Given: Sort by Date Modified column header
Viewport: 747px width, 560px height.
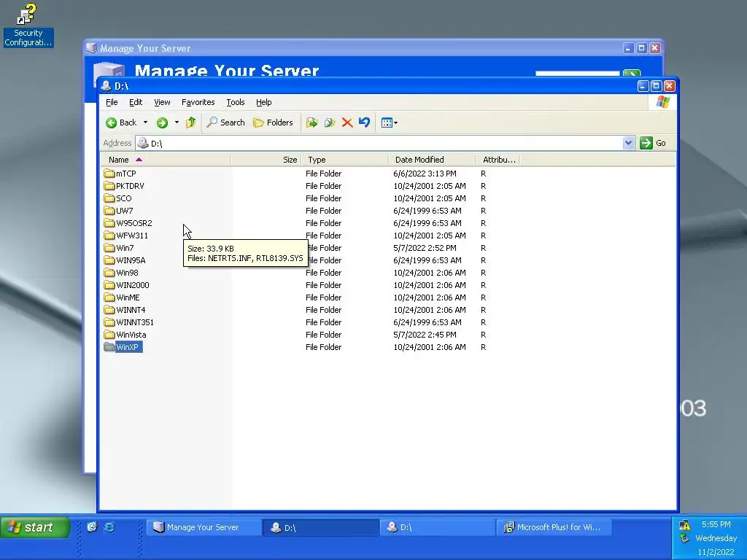Looking at the screenshot, I should click(x=433, y=160).
